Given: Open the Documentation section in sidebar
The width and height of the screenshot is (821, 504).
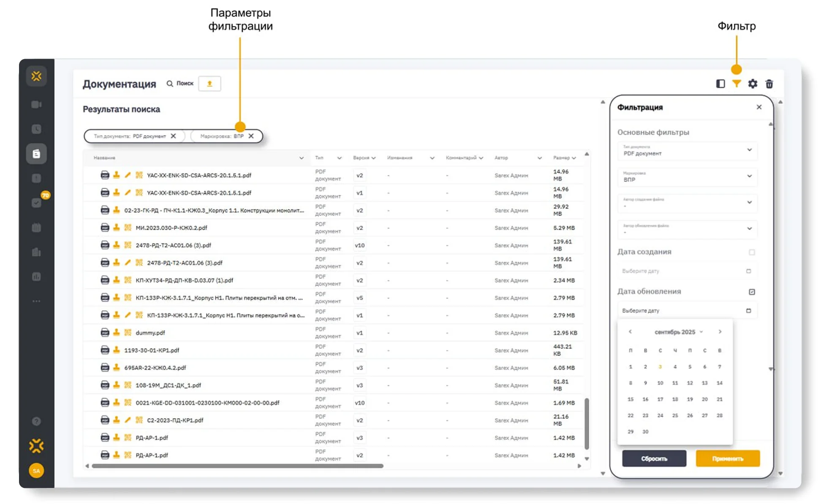Looking at the screenshot, I should tap(36, 154).
